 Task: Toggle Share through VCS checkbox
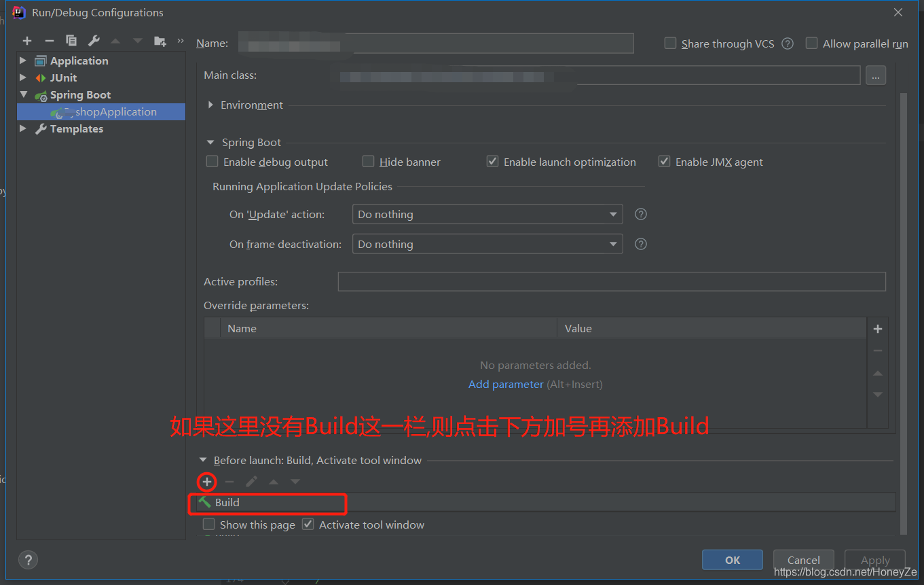(670, 43)
